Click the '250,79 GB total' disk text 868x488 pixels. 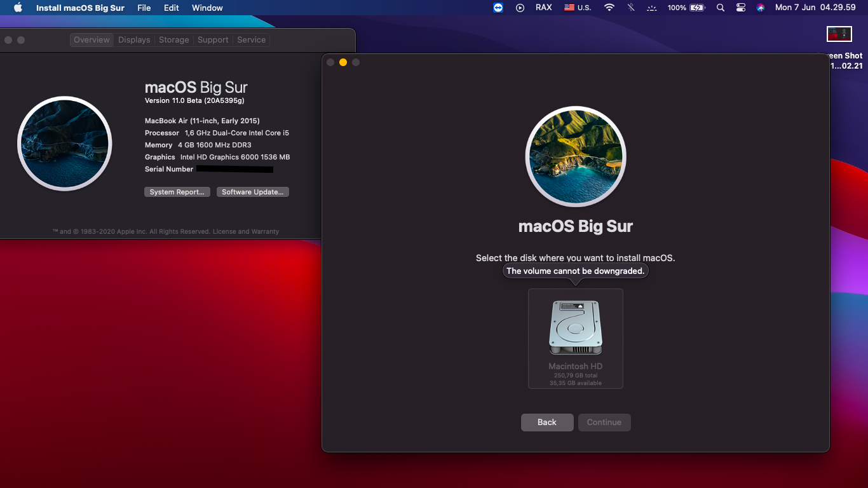tap(576, 376)
